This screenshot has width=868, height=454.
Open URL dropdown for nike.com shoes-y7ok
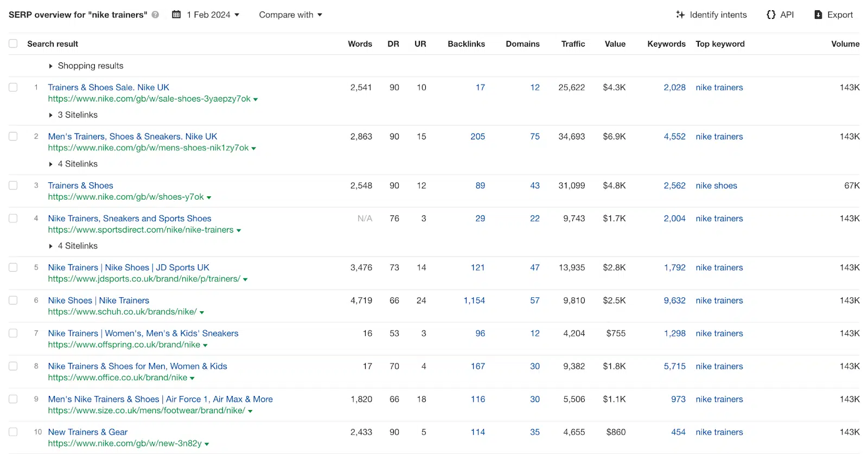(209, 198)
